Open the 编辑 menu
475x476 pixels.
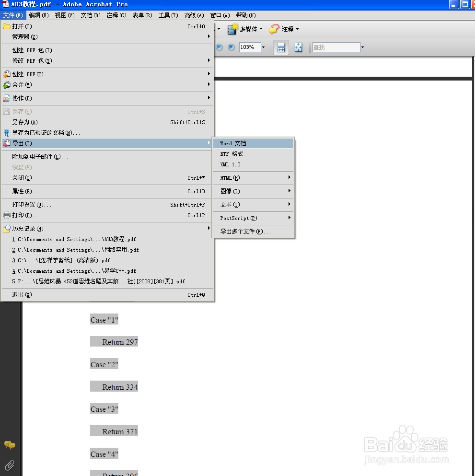[38, 15]
